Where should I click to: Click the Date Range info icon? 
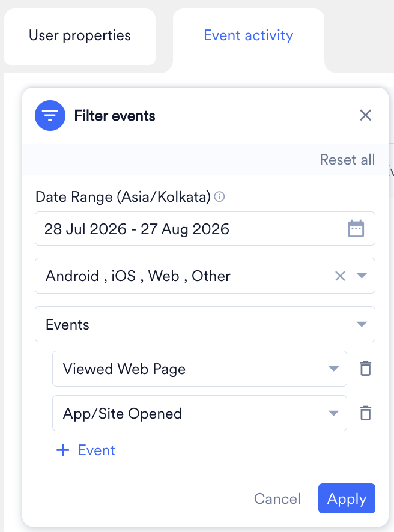[x=220, y=196]
